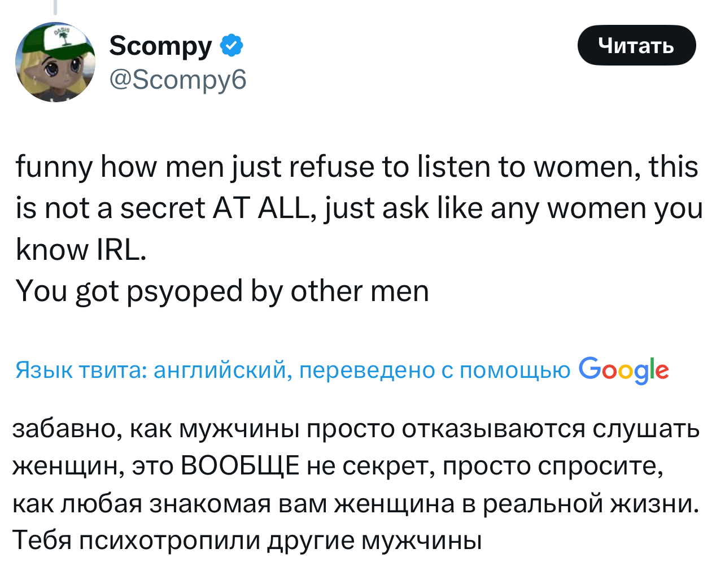This screenshot has width=725, height=588.
Task: Click the translated line starting "как любая знакомая"
Action: [356, 504]
